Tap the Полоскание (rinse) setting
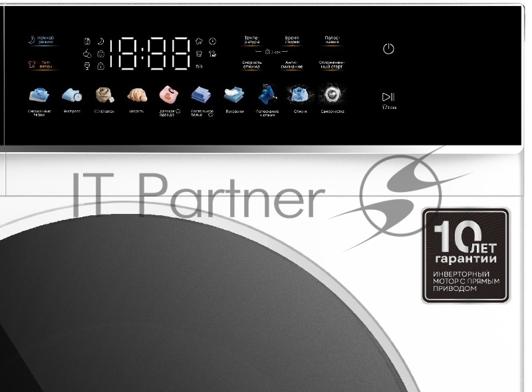532x392 pixels. pyautogui.click(x=332, y=40)
